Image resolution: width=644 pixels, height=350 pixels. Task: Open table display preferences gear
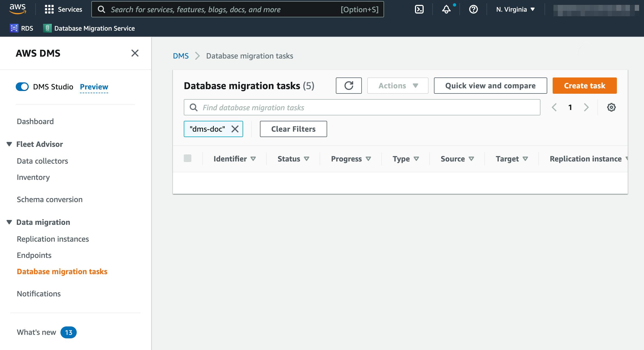click(x=611, y=107)
